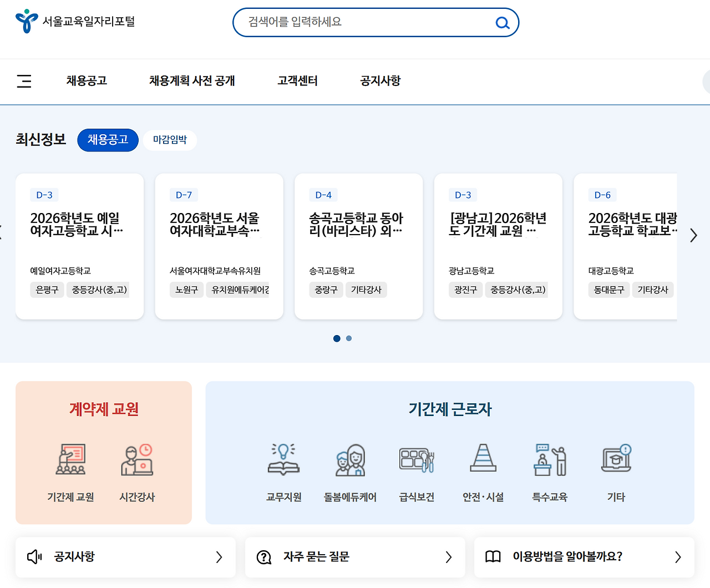Click the 안전·시설 traffic cone icon
Viewport: 710px width, 588px height.
pyautogui.click(x=483, y=458)
